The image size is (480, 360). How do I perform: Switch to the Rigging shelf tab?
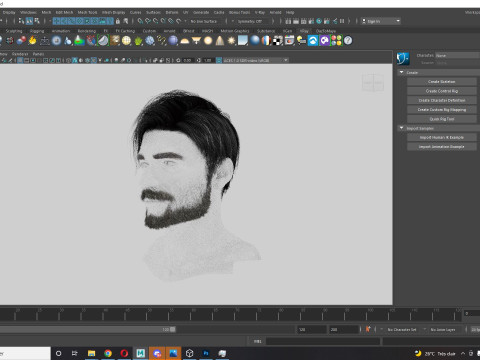37,31
